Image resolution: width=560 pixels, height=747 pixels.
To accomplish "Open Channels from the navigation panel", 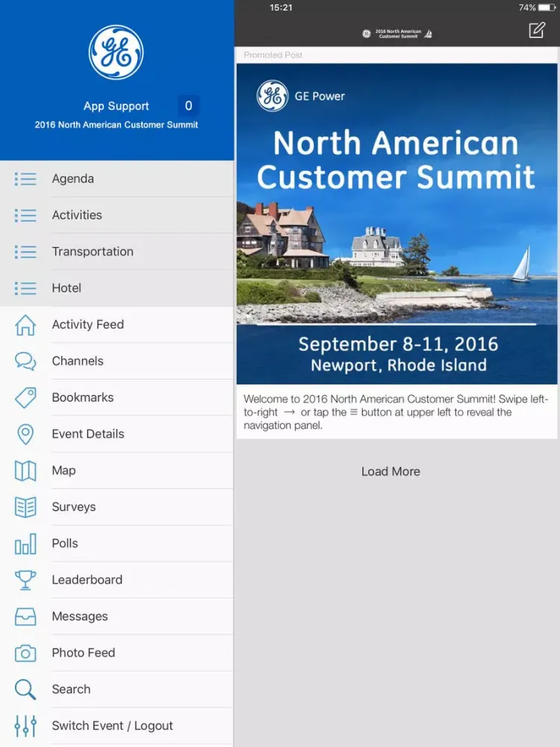I will (x=116, y=361).
